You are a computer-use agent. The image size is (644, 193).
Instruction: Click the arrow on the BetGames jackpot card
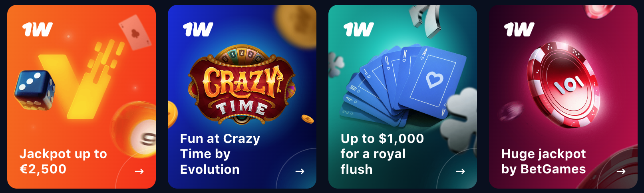coord(621,171)
